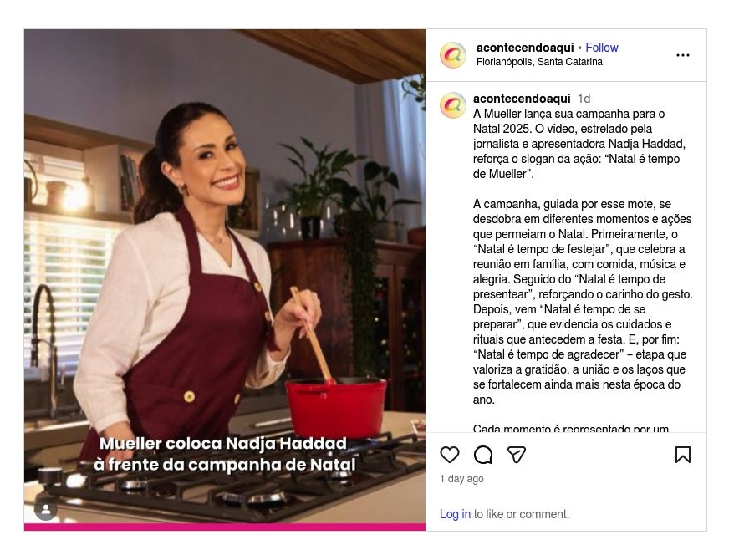Open the three-dot more options menu
The width and height of the screenshot is (729, 560).
point(682,55)
